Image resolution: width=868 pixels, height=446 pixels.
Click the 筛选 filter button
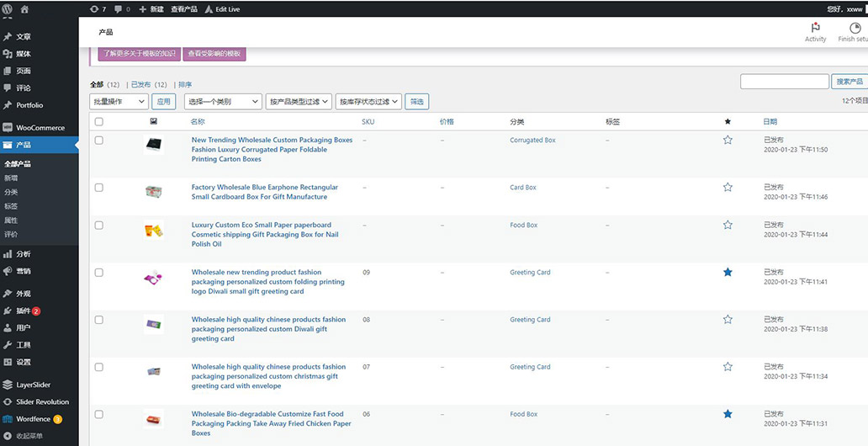point(416,102)
